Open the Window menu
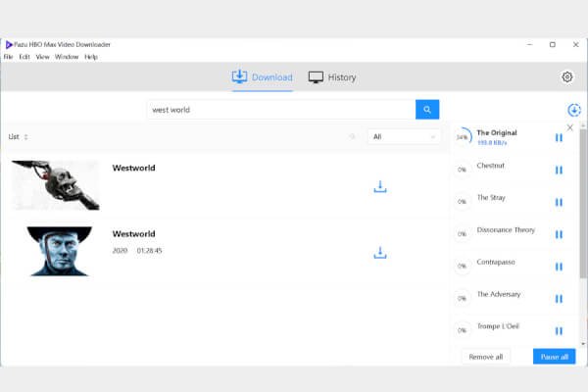 67,57
